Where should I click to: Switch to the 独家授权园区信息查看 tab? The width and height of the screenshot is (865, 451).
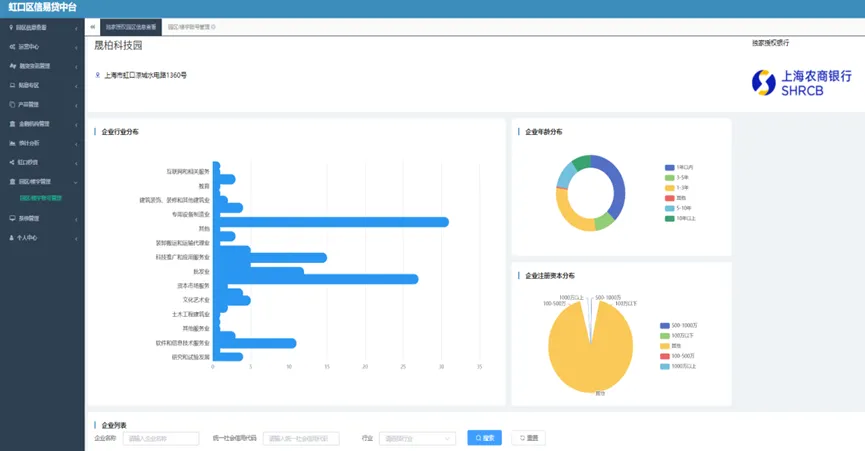131,26
